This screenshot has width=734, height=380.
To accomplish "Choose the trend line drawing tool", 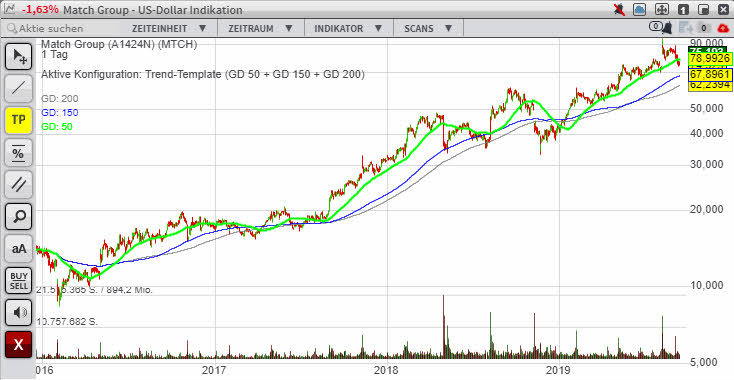I will pos(19,88).
